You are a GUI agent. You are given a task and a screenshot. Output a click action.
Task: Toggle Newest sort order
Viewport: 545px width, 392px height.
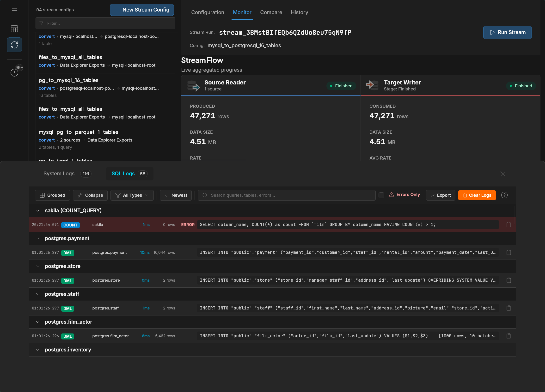point(176,195)
